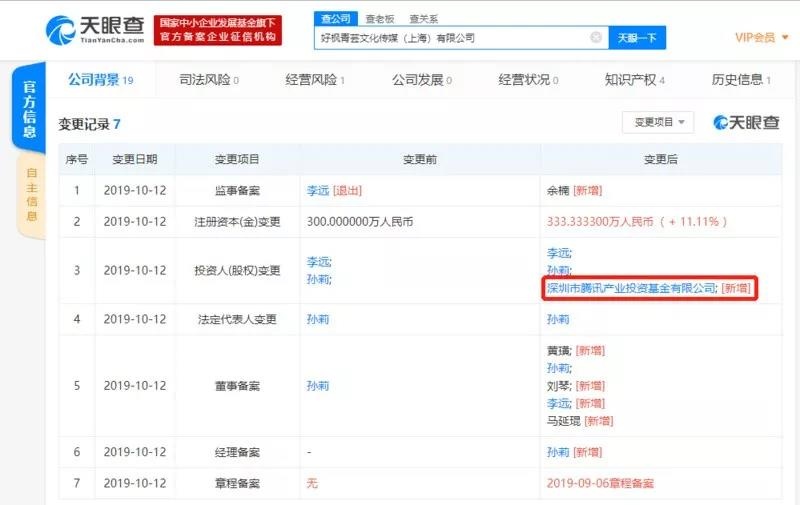Click the Tianyancha watermark logo above table
This screenshot has width=800, height=505.
746,122
